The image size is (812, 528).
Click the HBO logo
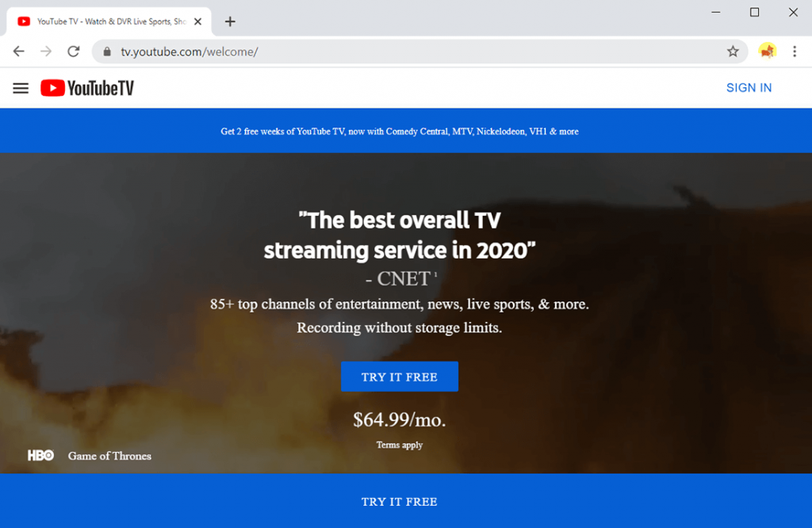(40, 456)
